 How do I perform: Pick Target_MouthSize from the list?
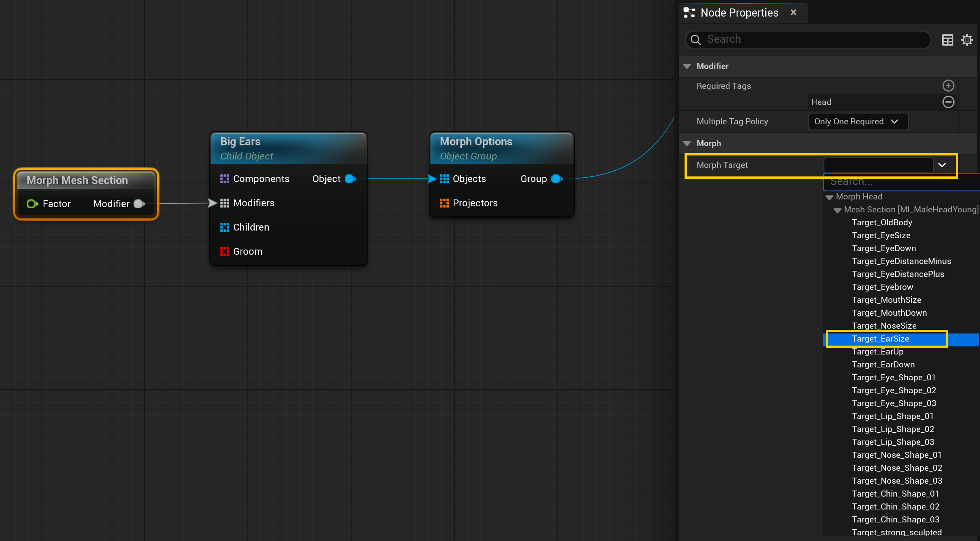[x=886, y=300]
